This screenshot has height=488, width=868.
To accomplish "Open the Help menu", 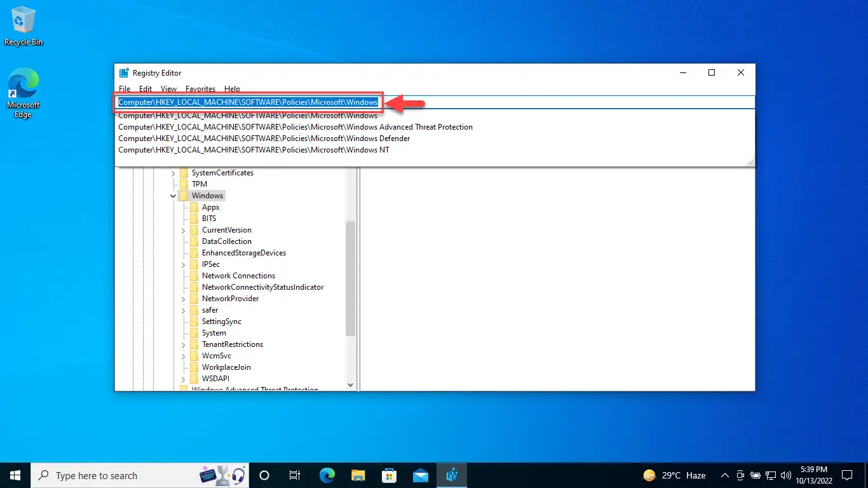I will point(232,89).
